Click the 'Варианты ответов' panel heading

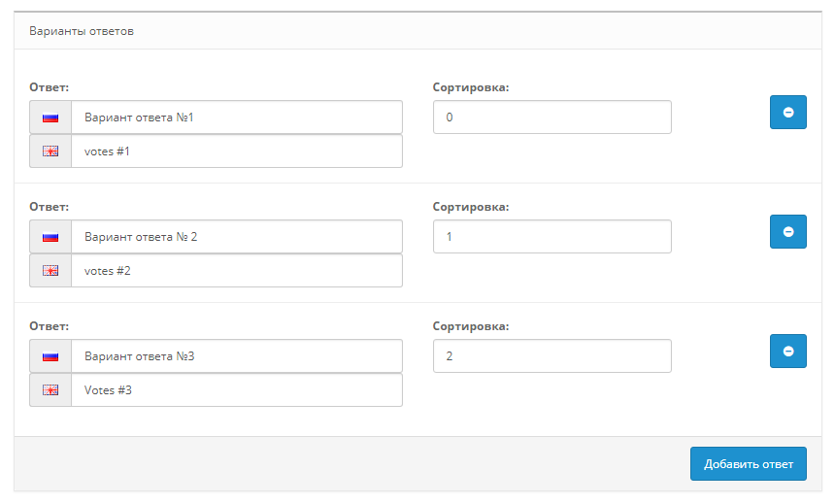[82, 31]
